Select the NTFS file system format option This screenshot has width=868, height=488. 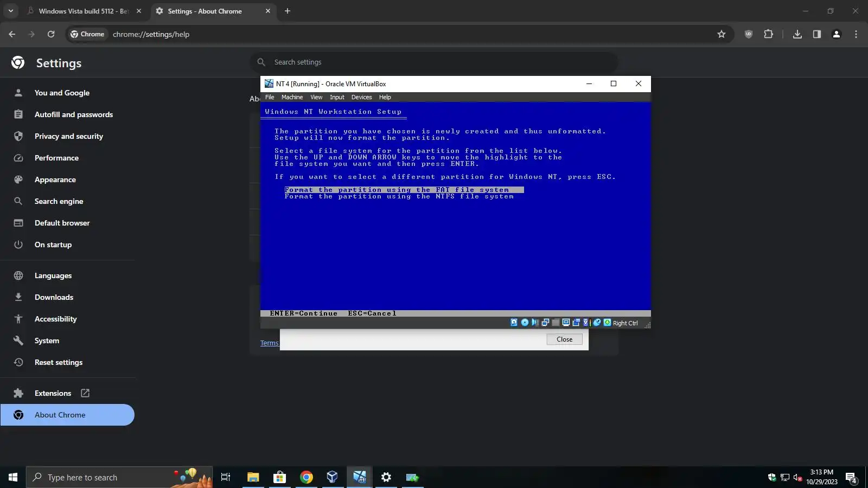tap(399, 196)
